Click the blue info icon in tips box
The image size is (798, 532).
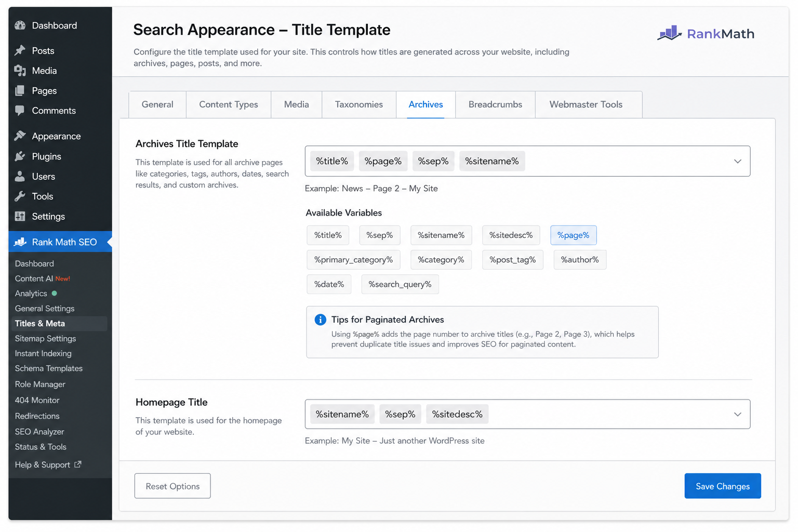pyautogui.click(x=321, y=320)
